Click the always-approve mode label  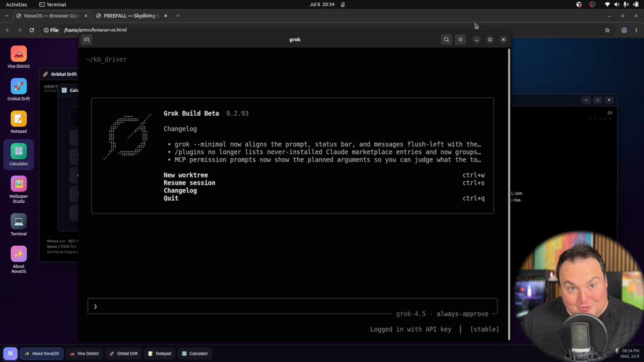[463, 314]
